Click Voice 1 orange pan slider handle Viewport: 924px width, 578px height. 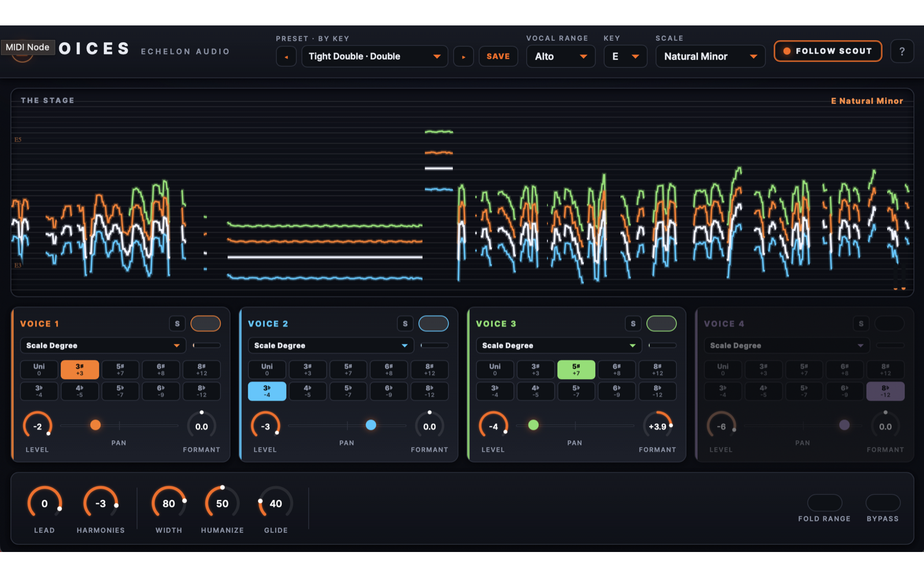(x=95, y=425)
